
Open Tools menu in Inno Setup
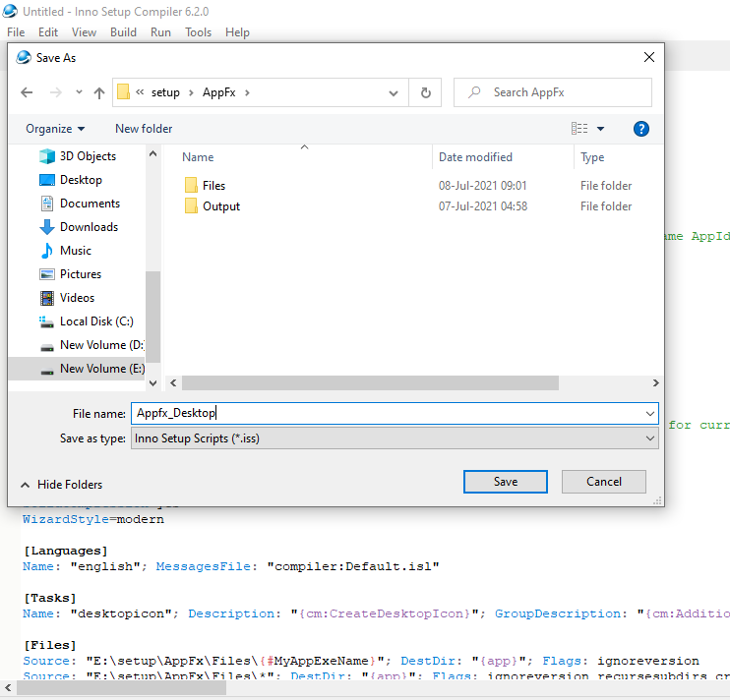click(x=199, y=32)
